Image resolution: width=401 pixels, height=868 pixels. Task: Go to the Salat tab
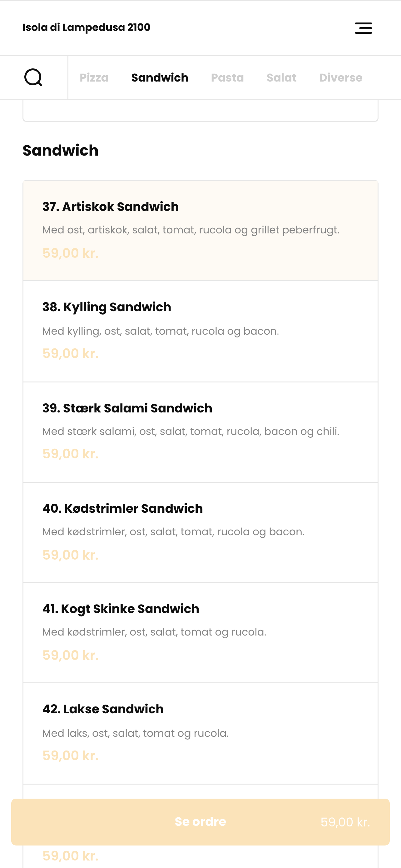[281, 77]
